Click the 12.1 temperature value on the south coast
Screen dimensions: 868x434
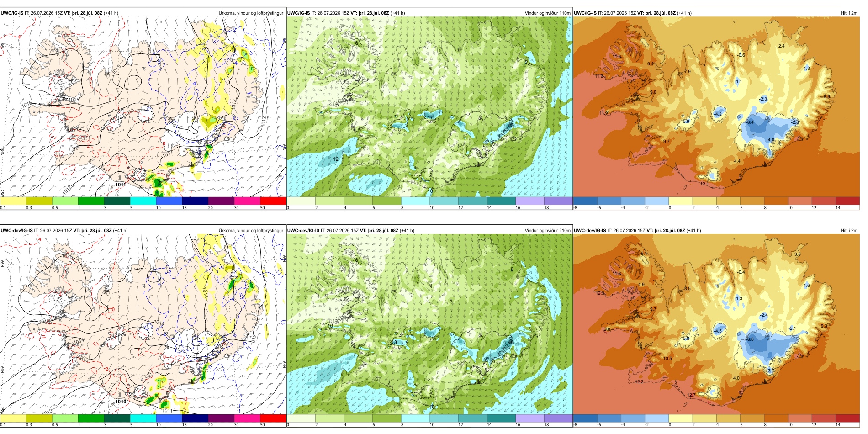click(x=704, y=184)
